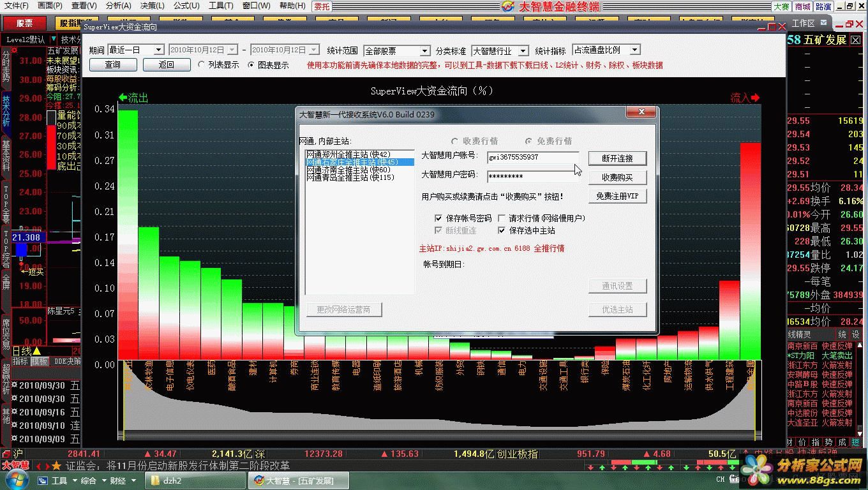Expand the 统计范围 全部股票 dropdown
Screen dimensions: 868x490
[425, 50]
